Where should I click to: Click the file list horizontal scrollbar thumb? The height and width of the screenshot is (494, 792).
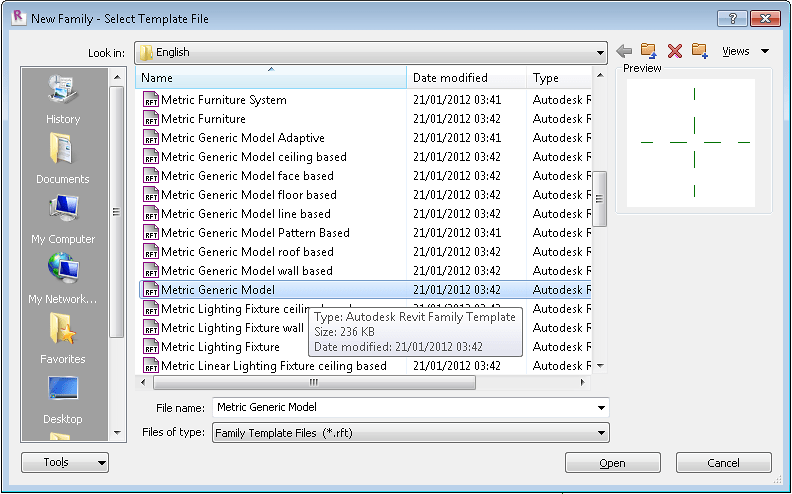314,382
